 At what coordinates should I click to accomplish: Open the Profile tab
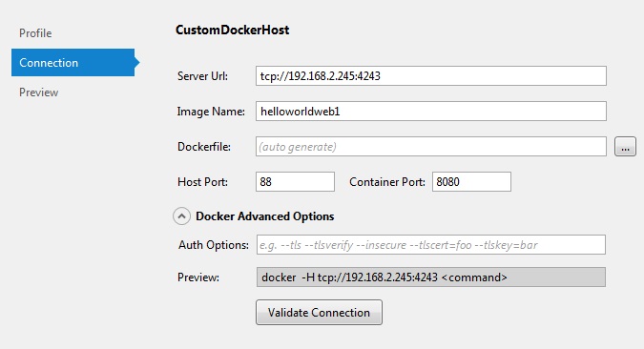pos(35,33)
